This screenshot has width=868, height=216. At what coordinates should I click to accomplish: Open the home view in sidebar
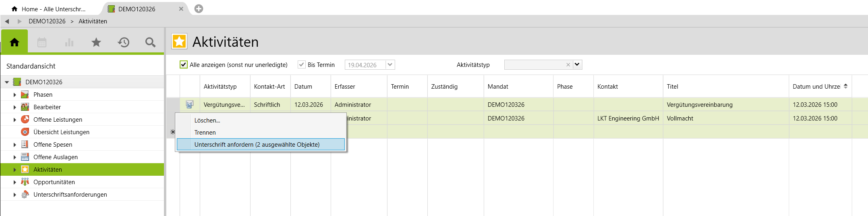pos(15,42)
